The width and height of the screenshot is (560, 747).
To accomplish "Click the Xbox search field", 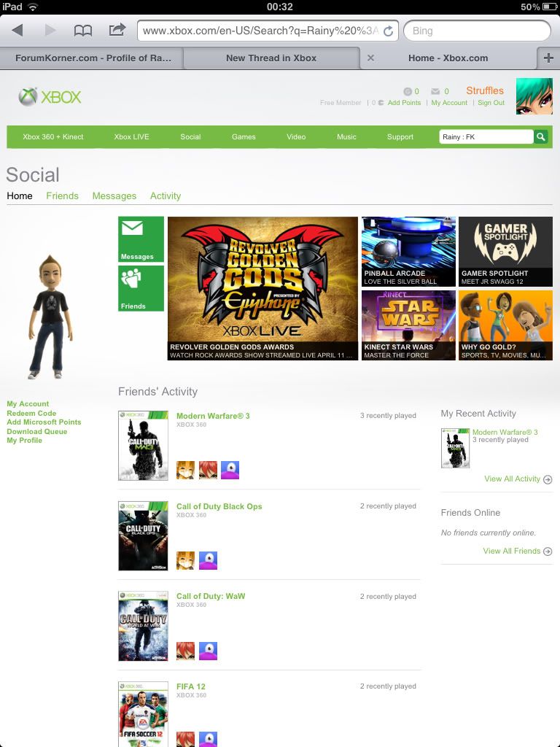I will [x=486, y=136].
